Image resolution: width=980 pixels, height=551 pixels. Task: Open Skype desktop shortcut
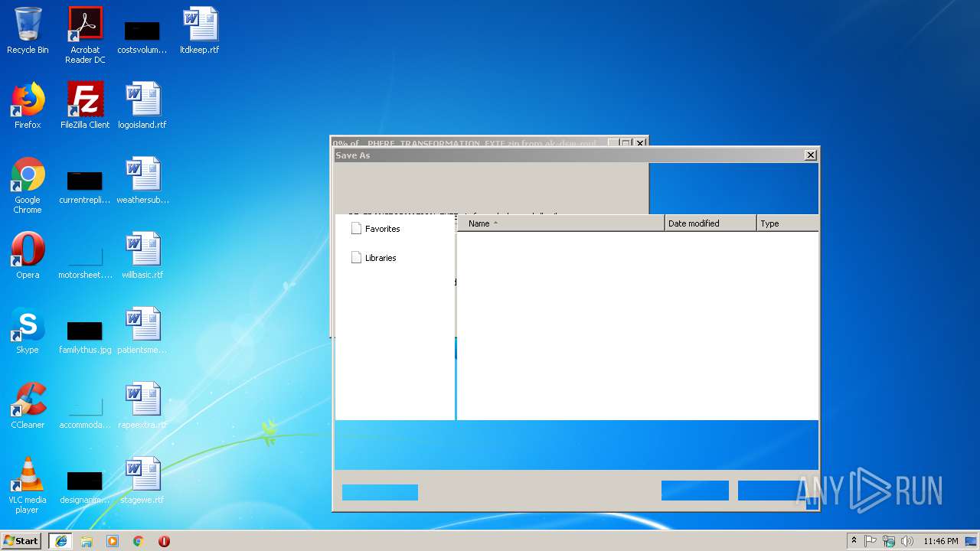[x=28, y=331]
